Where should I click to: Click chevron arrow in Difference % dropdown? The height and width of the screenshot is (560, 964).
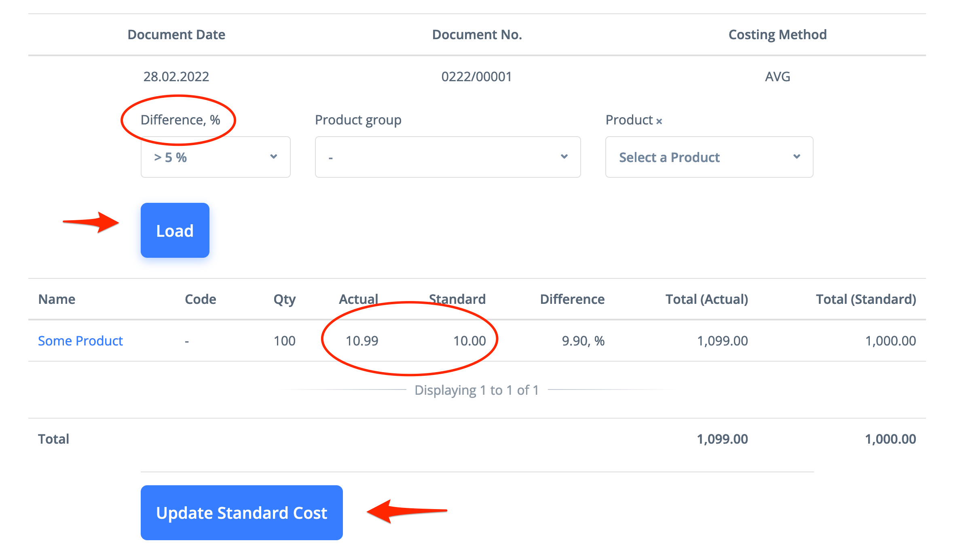coord(274,157)
